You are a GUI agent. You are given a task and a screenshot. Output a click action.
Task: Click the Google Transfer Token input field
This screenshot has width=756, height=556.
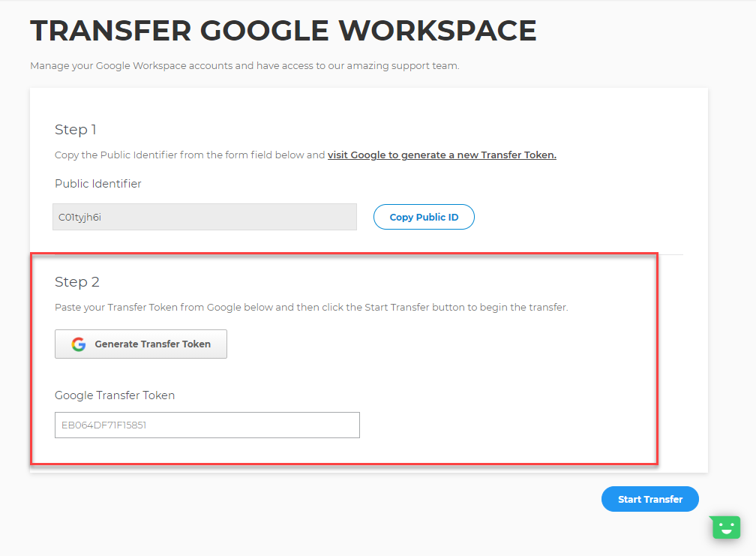point(206,425)
